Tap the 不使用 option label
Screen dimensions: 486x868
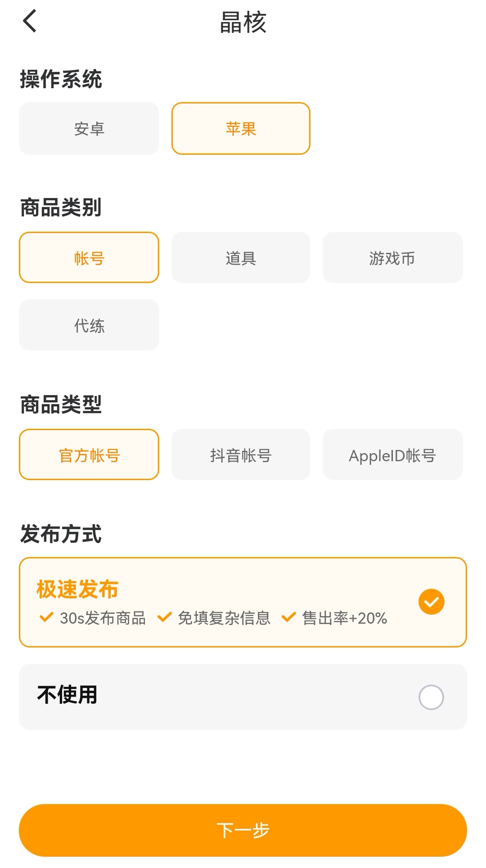click(67, 694)
